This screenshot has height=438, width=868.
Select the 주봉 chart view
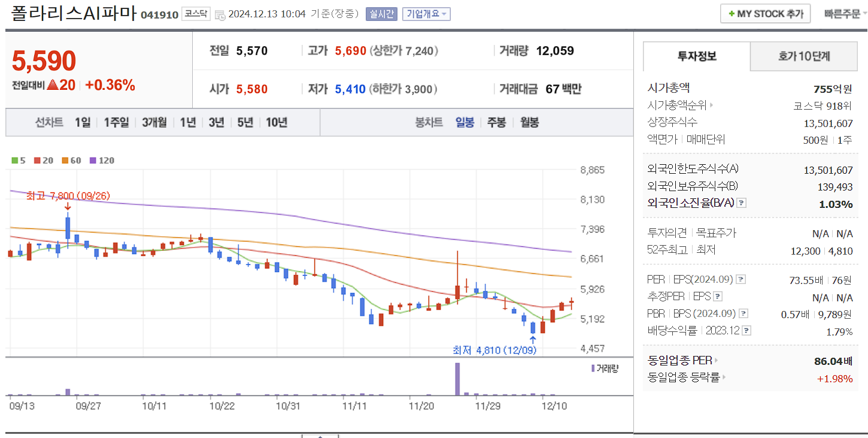point(496,122)
